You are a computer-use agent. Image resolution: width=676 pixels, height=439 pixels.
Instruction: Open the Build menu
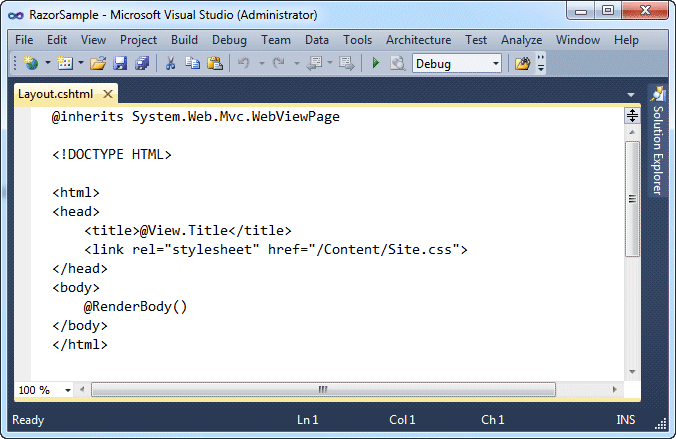[184, 40]
